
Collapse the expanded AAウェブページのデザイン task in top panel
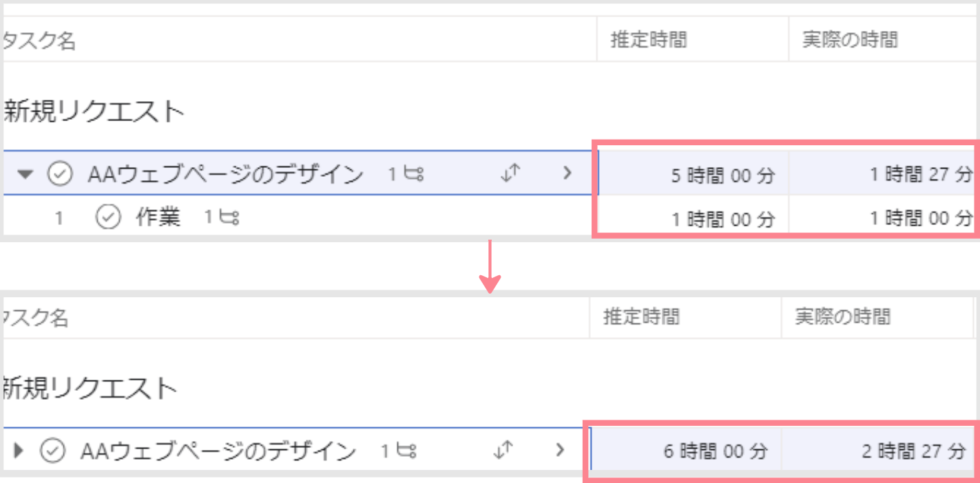(25, 174)
